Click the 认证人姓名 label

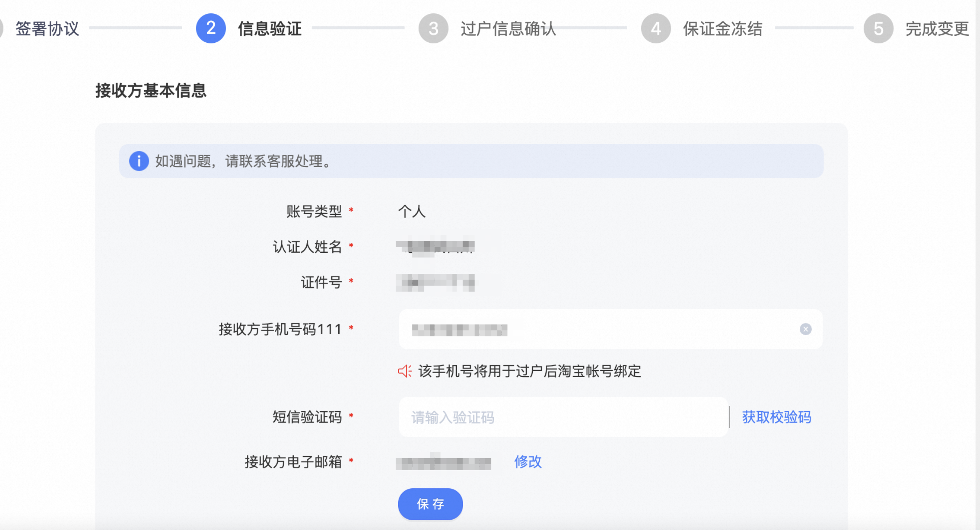click(307, 247)
